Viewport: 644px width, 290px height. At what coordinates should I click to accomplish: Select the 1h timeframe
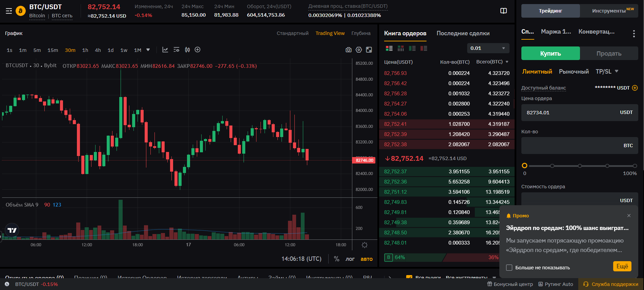coord(85,50)
